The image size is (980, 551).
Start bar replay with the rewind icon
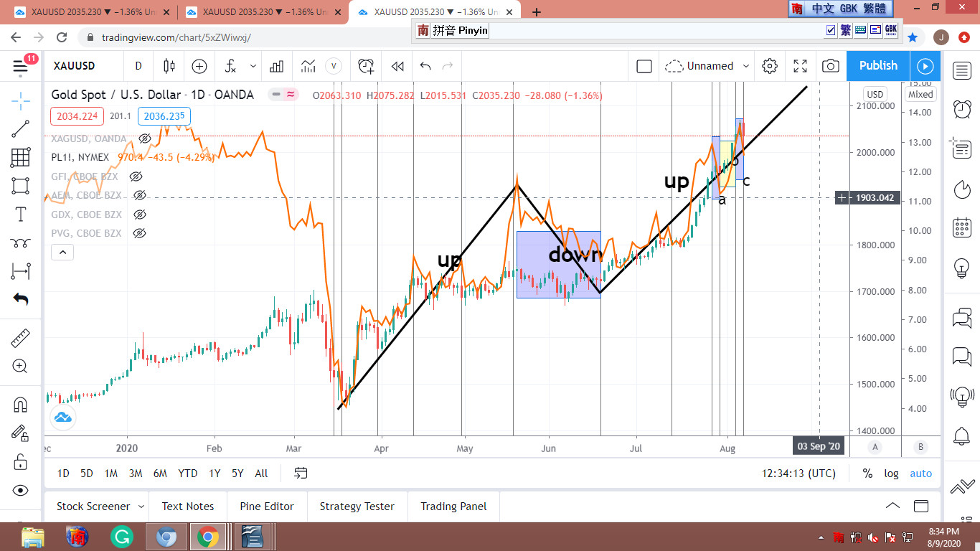click(397, 66)
